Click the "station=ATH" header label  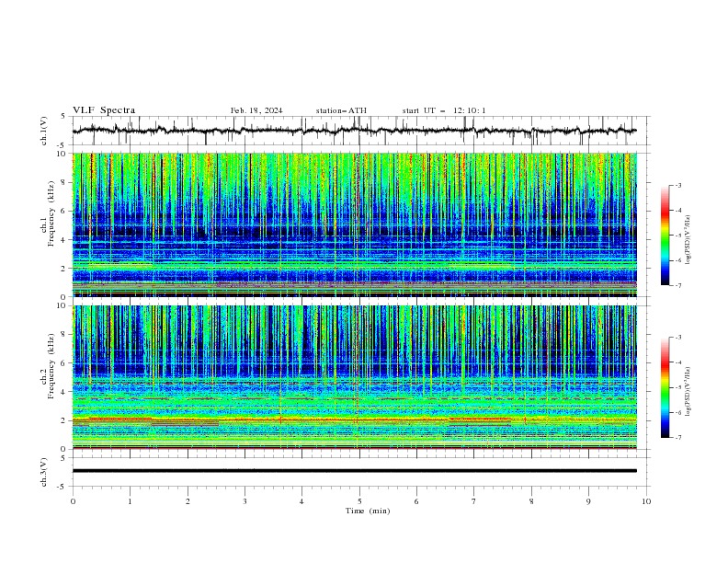click(x=341, y=110)
